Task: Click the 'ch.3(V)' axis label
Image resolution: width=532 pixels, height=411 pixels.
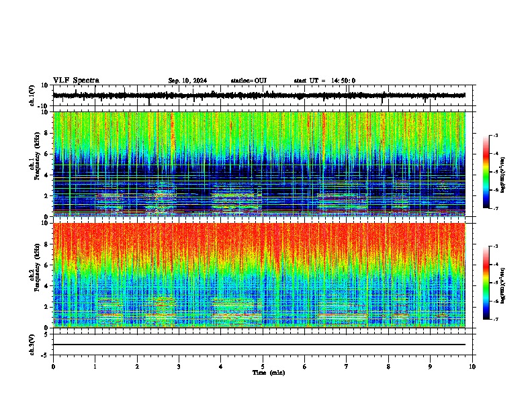Action: (x=32, y=345)
